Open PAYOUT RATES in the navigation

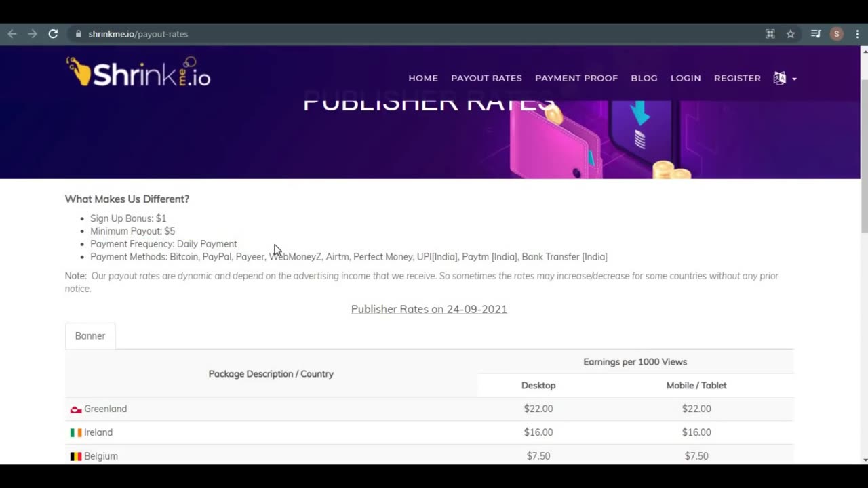[x=486, y=78]
